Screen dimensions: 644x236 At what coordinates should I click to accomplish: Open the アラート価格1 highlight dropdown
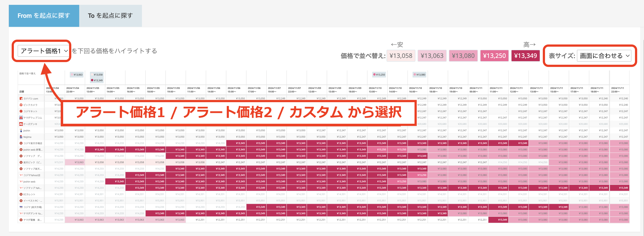pyautogui.click(x=44, y=51)
